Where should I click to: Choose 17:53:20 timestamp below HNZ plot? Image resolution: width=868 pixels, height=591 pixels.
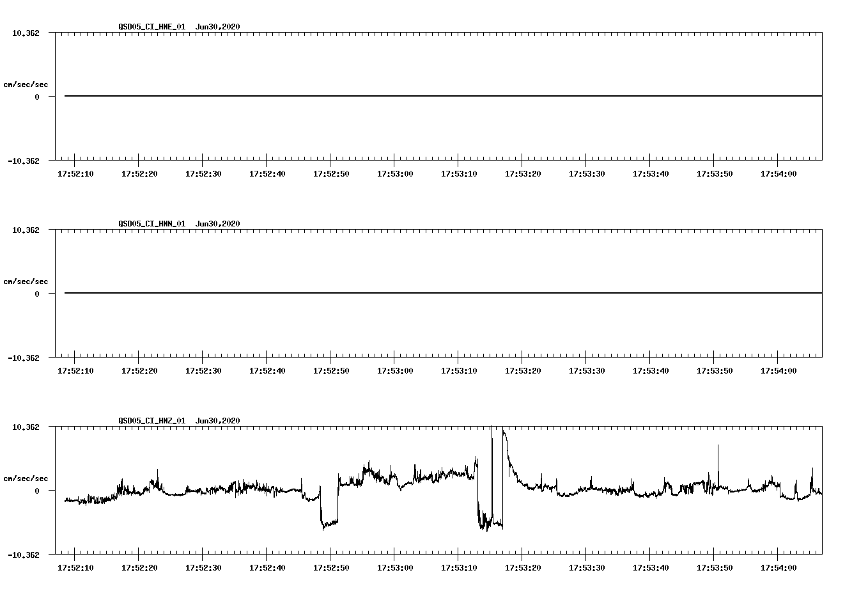tap(523, 568)
